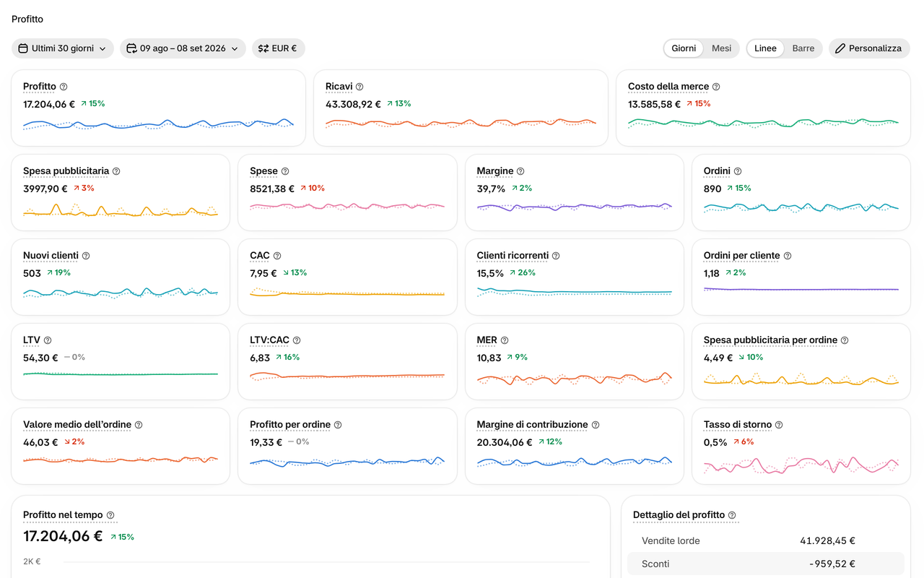Open the help icon for Dettaglio del profitto
The height and width of the screenshot is (578, 924).
click(x=732, y=515)
